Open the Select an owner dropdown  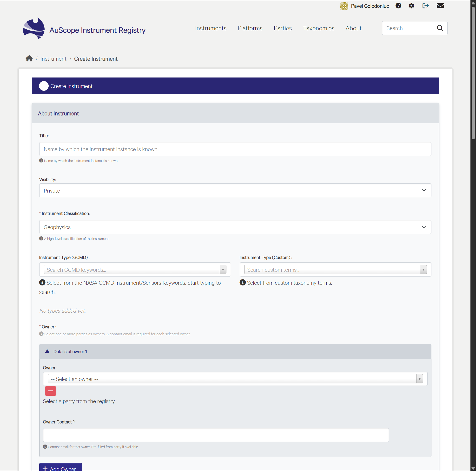[235, 379]
